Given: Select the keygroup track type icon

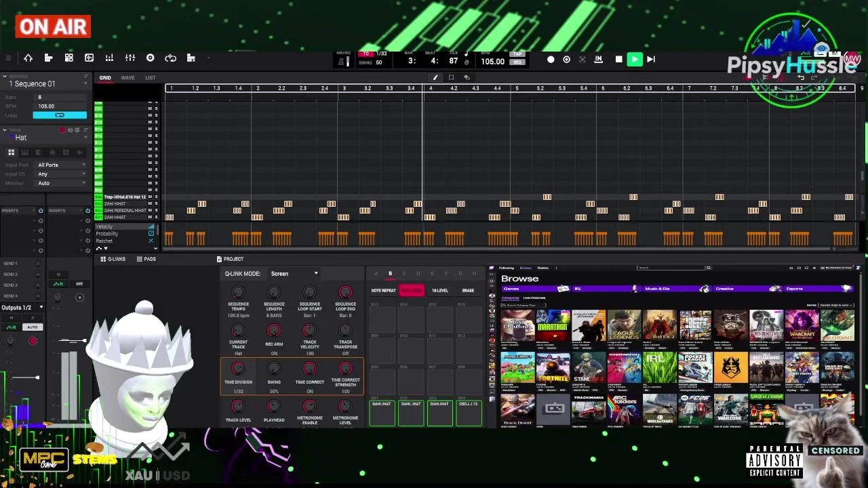Looking at the screenshot, I should pos(24,152).
